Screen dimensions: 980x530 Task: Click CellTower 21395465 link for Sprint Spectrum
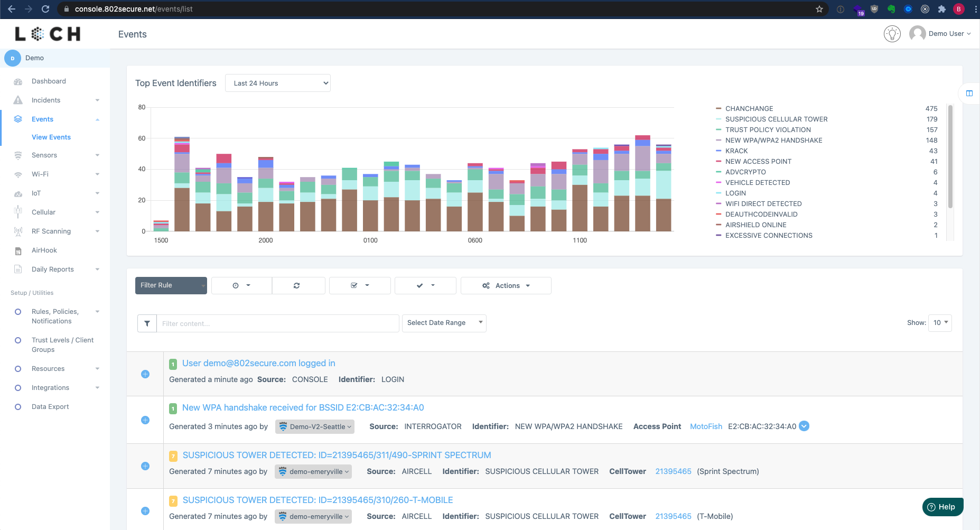tap(673, 471)
